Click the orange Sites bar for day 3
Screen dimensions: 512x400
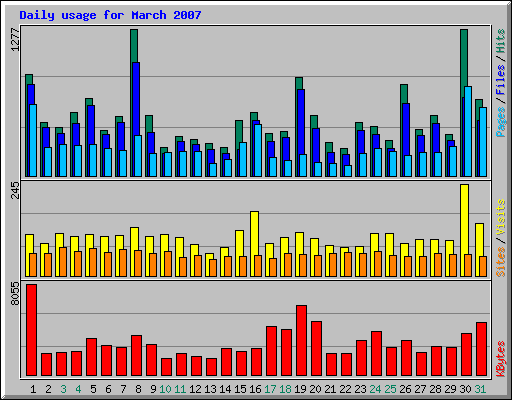click(63, 262)
